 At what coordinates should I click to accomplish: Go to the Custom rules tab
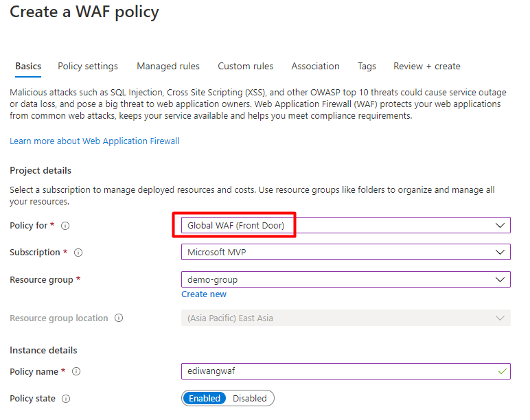pyautogui.click(x=245, y=67)
